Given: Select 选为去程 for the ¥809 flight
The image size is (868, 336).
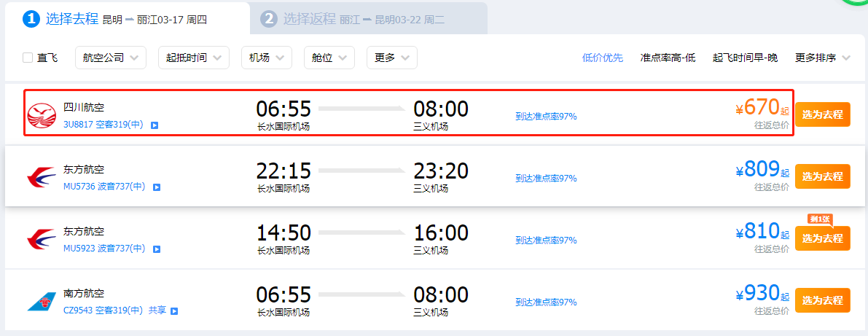Looking at the screenshot, I should click(823, 176).
